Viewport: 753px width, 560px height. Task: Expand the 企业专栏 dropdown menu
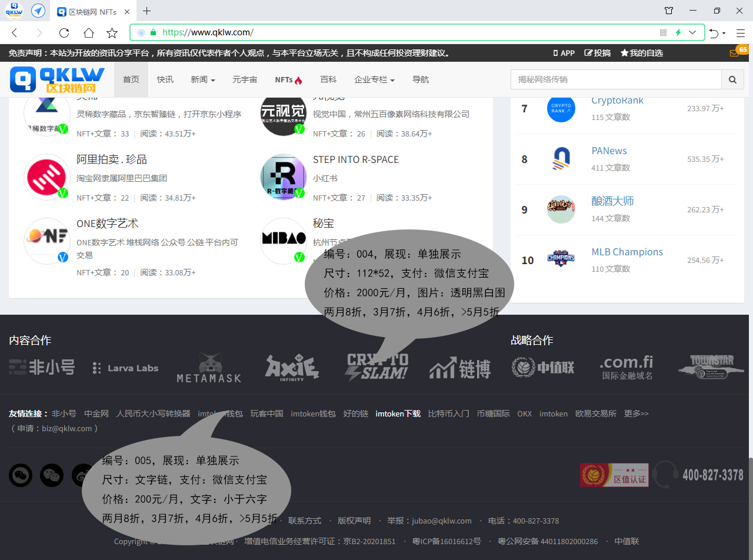374,79
